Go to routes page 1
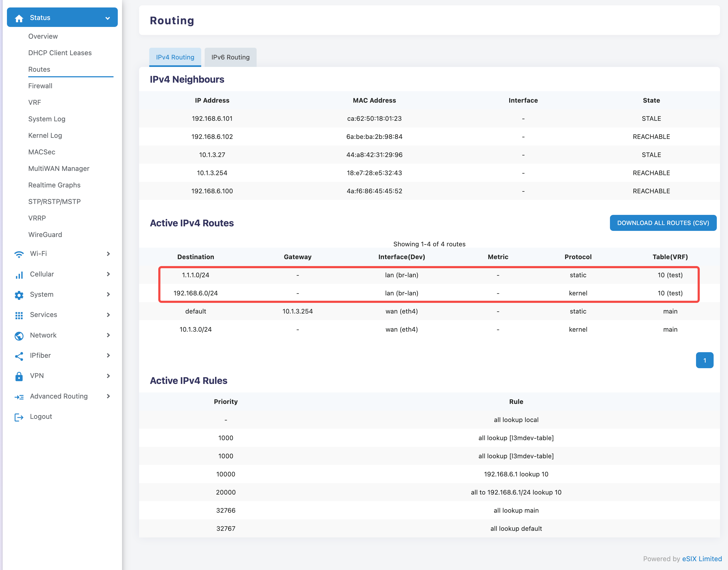728x570 pixels. pos(704,360)
